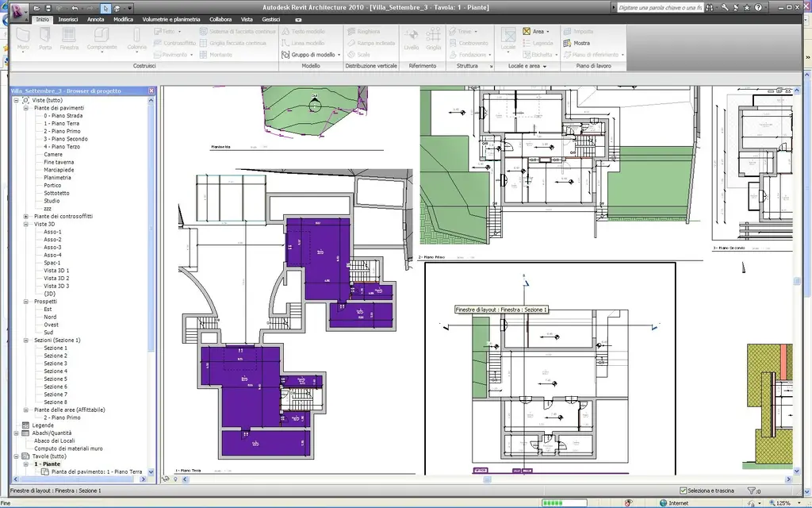
Task: Select the Griglia grid tool
Action: [x=434, y=40]
